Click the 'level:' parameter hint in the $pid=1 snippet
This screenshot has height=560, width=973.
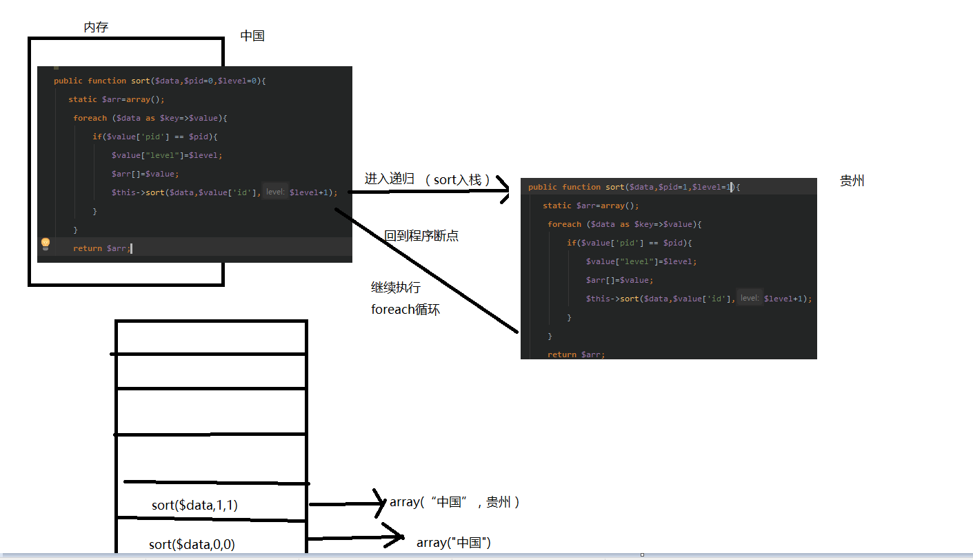point(750,298)
